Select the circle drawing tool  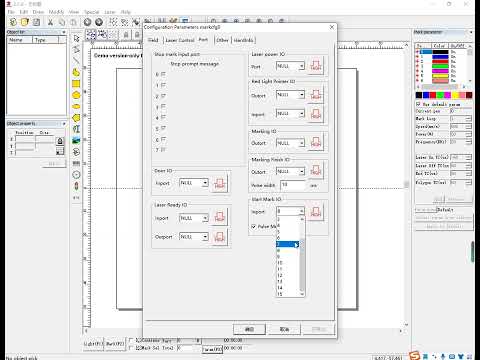[76, 95]
